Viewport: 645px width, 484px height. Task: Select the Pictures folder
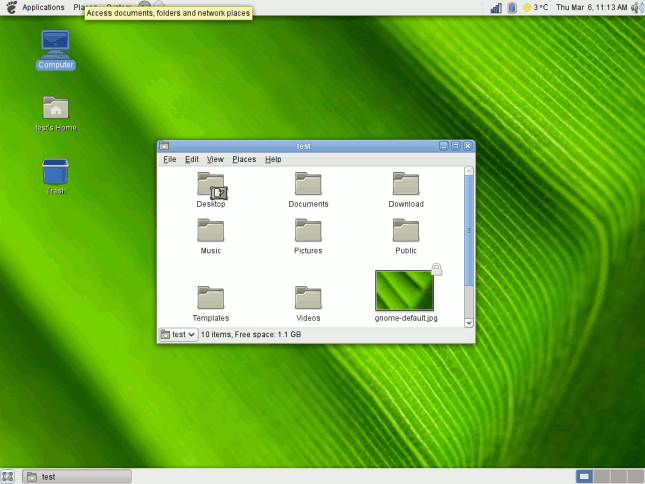pos(308,232)
